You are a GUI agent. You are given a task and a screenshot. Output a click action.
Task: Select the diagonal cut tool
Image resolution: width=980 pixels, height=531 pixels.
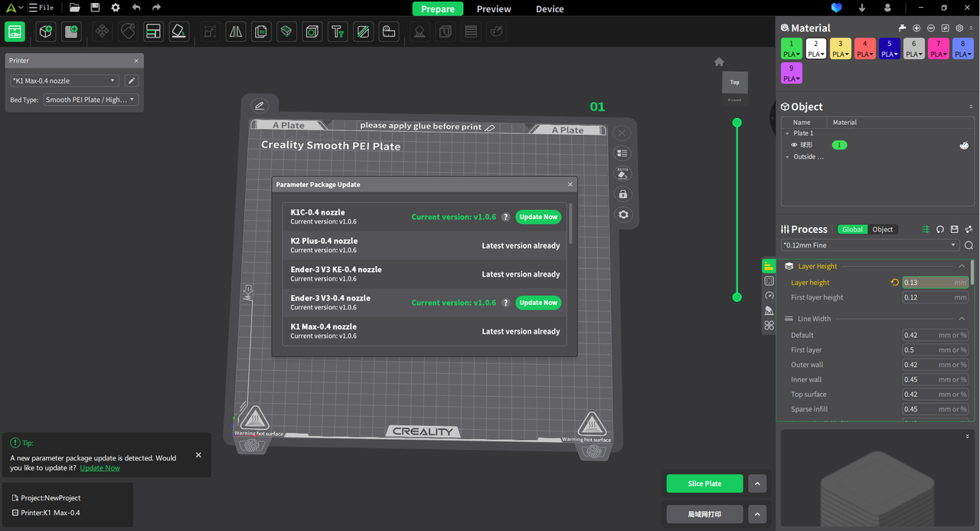click(x=363, y=31)
